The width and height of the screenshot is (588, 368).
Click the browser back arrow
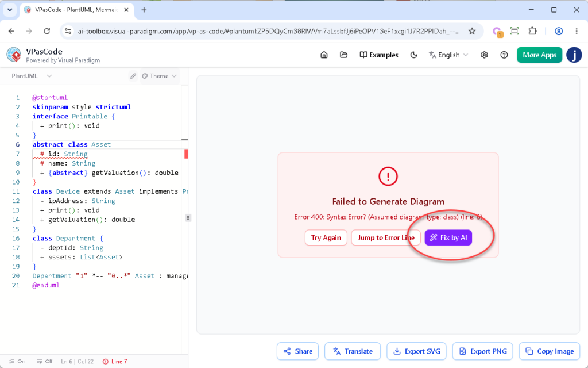point(11,31)
